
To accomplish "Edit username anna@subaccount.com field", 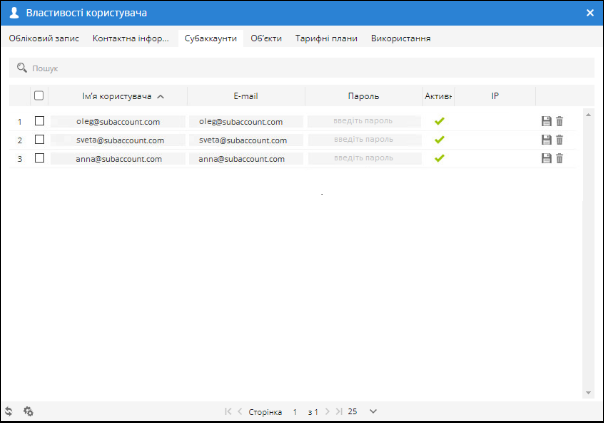I will click(x=118, y=158).
